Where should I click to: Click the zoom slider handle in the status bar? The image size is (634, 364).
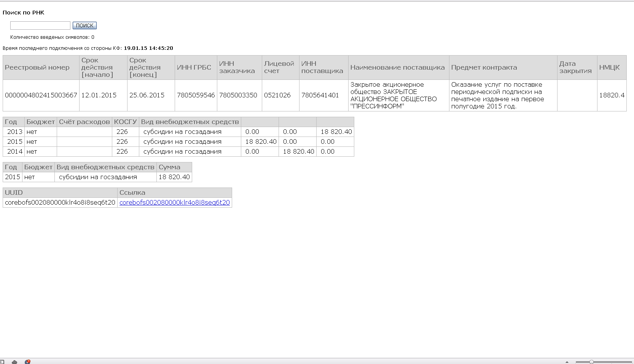coord(591,362)
